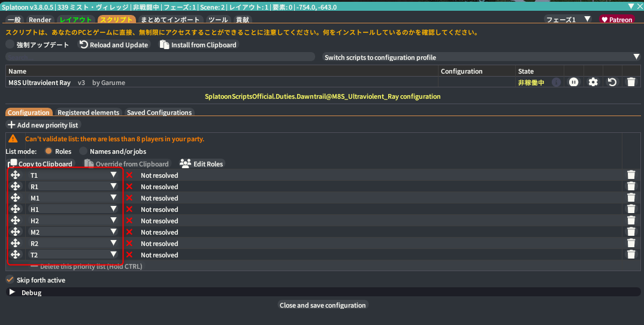Switch to the Render tab

pos(40,19)
